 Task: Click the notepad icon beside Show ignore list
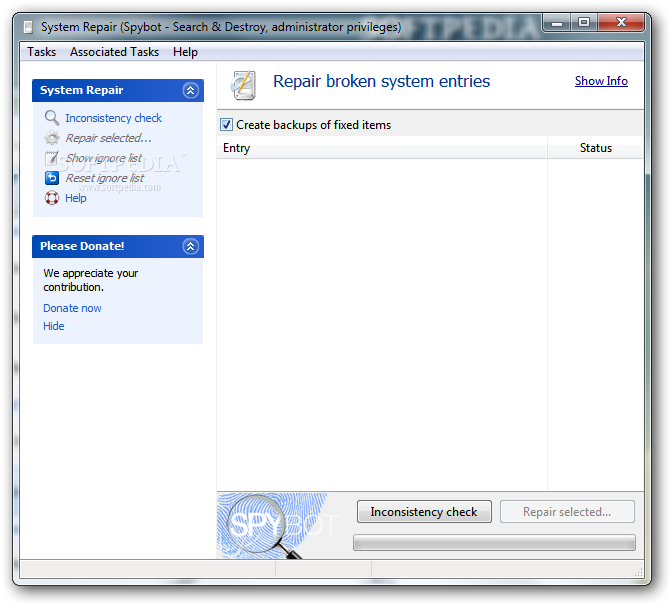pos(52,158)
